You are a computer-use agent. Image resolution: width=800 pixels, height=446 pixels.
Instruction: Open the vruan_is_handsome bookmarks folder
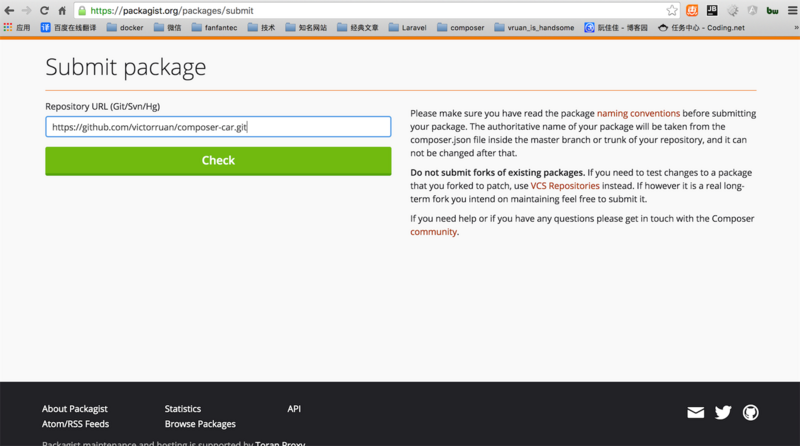click(x=534, y=28)
